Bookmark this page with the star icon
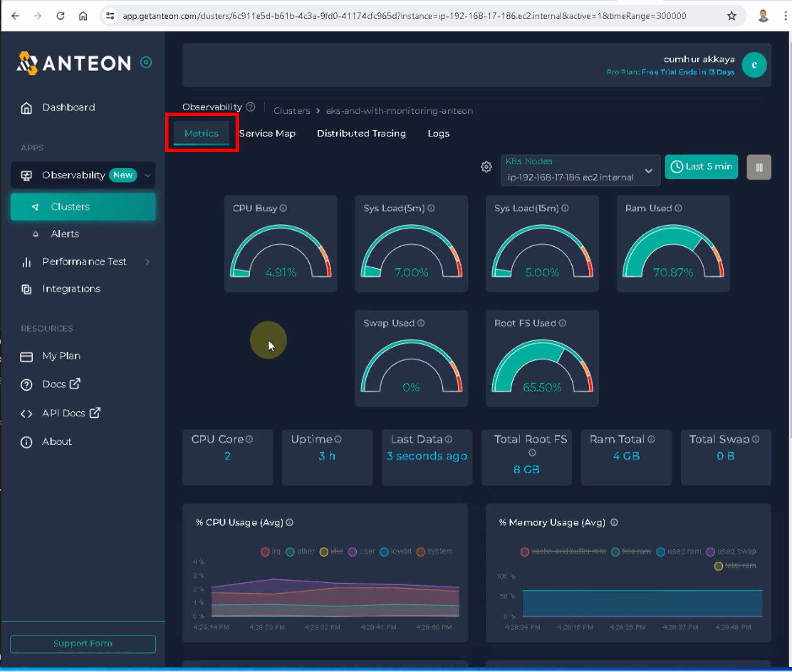 (731, 16)
